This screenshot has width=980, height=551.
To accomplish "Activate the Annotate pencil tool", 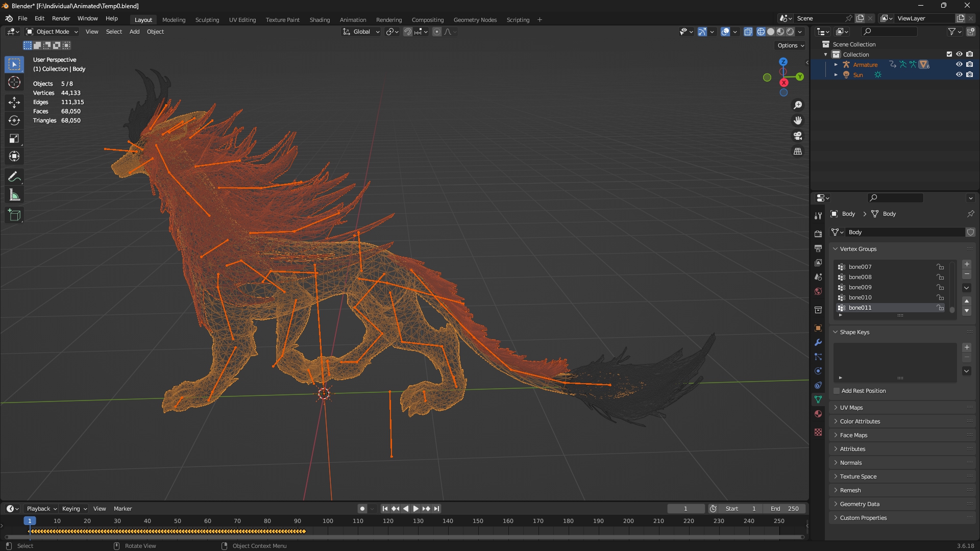I will tap(14, 177).
